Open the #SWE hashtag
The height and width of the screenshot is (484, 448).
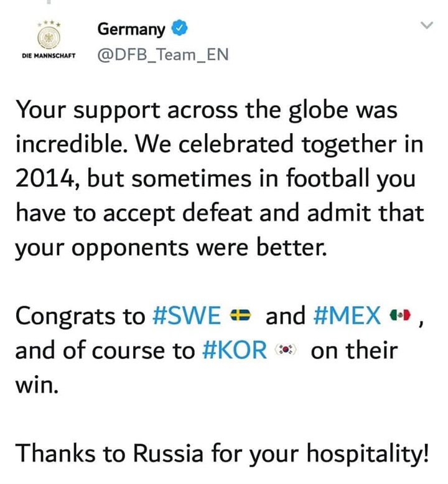tap(187, 315)
